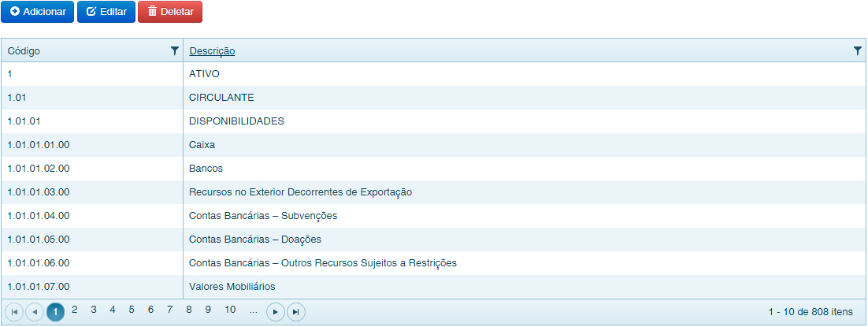This screenshot has height=327, width=868.
Task: Go to previous page arrow
Action: (x=35, y=312)
